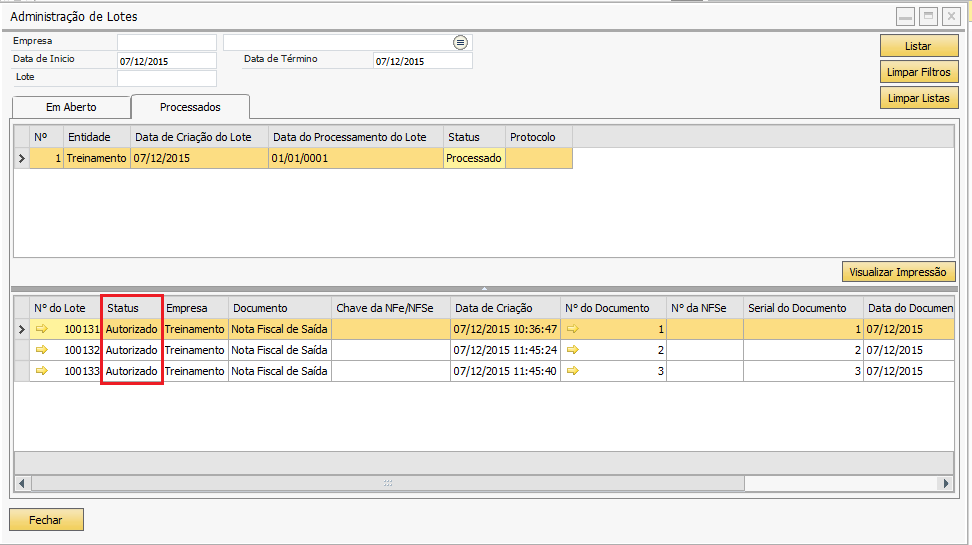Click the Status header in upper grid
Screen dimensions: 972x545
[x=474, y=137]
